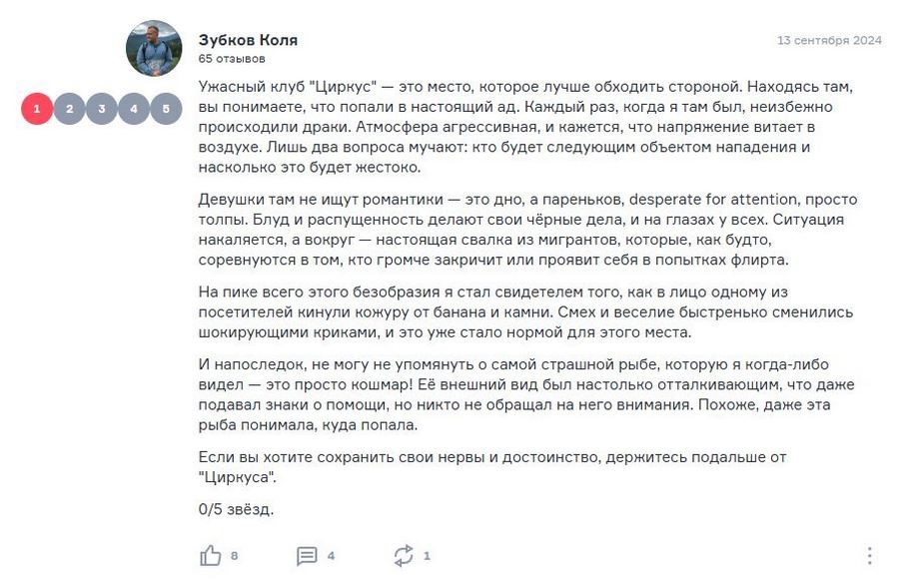
Task: View the author's 65 отзывов
Action: click(x=232, y=59)
